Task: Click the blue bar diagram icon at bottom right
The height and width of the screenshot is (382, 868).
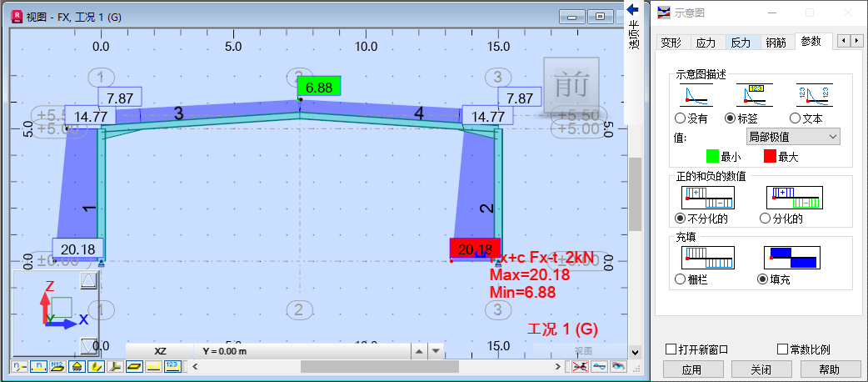Action: click(x=600, y=366)
